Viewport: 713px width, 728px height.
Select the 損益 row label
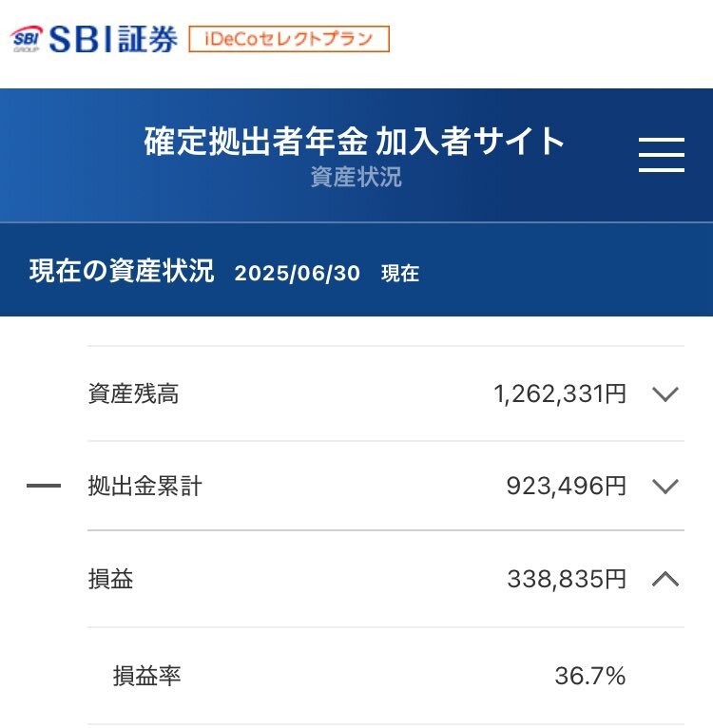[110, 579]
